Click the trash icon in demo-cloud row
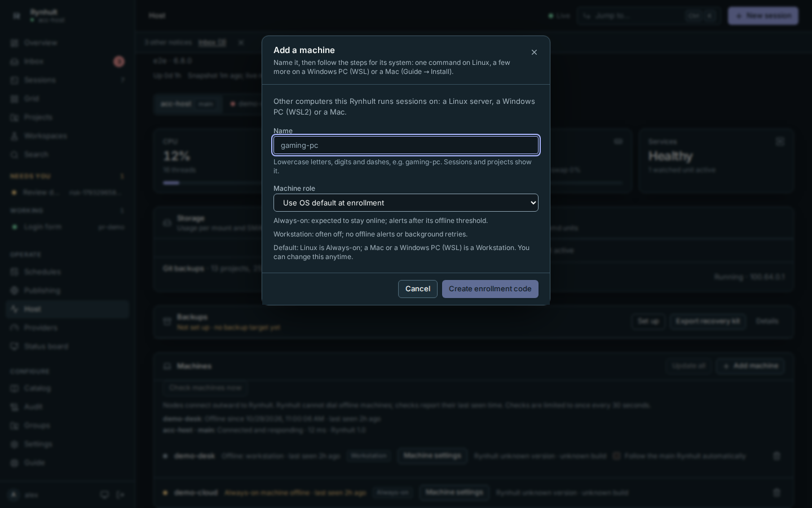This screenshot has height=508, width=812. 776,493
